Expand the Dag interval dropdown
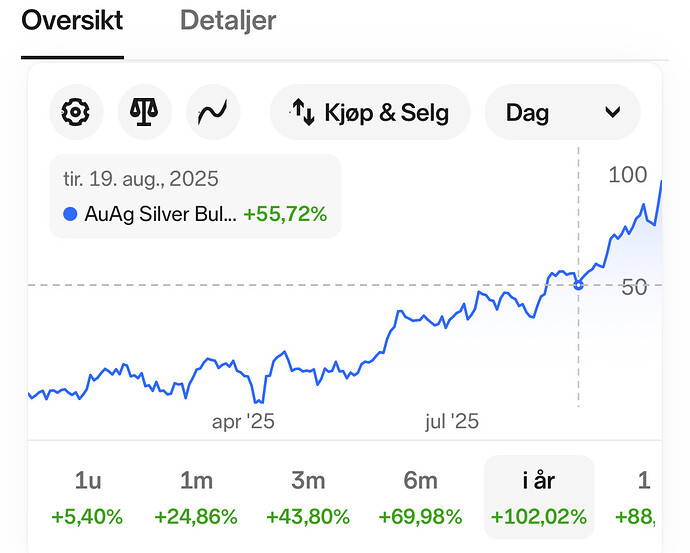 coord(561,112)
